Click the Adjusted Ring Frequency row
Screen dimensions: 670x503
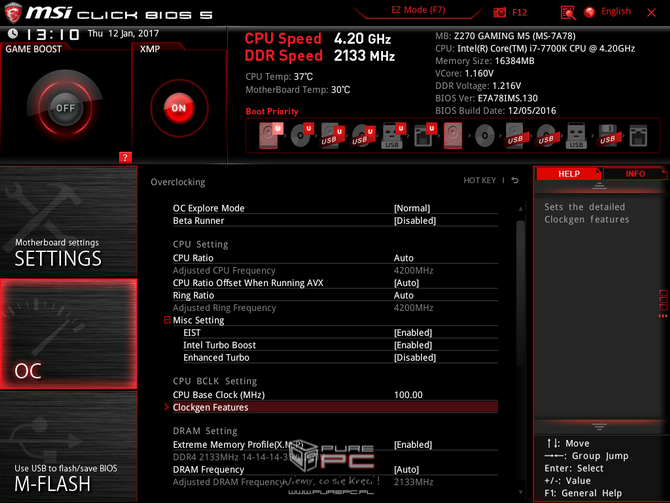[x=335, y=308]
